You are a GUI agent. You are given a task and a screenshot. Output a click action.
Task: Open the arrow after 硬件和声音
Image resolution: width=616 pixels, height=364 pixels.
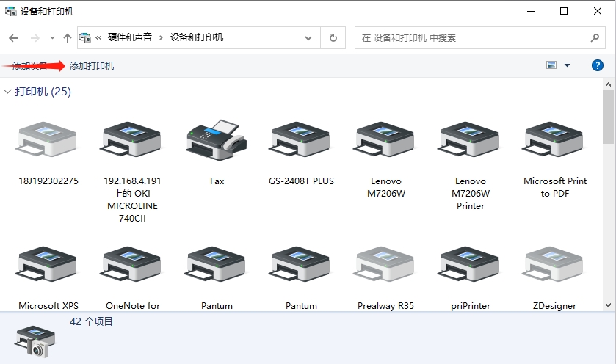tap(161, 37)
